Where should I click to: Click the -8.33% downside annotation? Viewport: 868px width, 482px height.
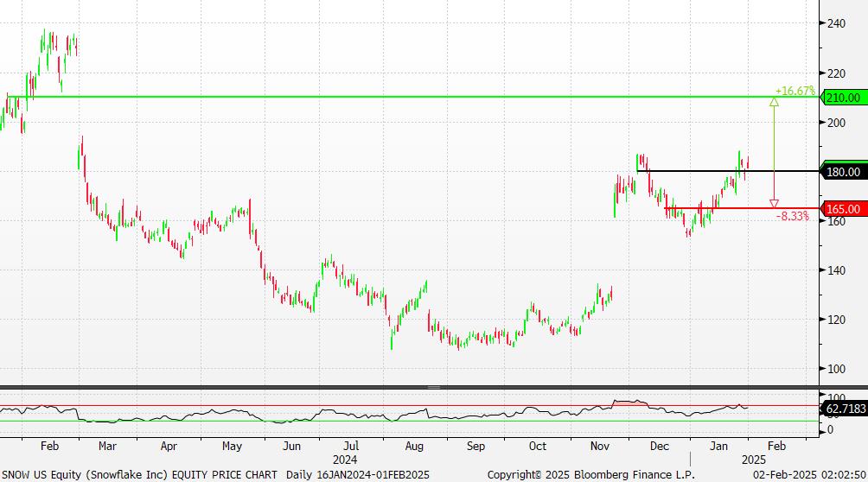click(792, 216)
